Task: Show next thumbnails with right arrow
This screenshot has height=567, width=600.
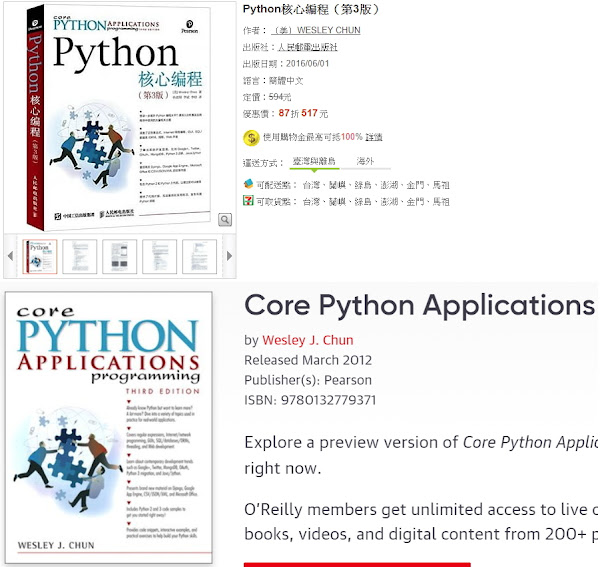Action: click(229, 256)
